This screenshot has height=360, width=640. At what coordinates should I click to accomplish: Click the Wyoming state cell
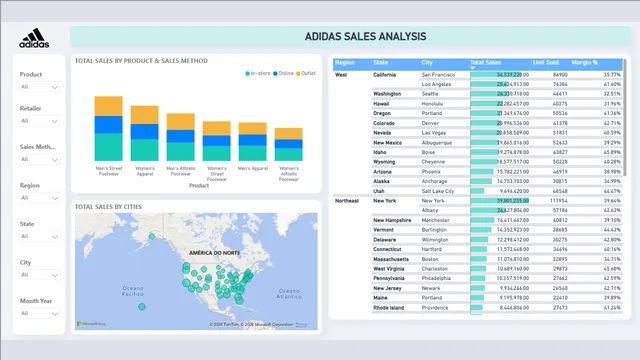point(384,162)
